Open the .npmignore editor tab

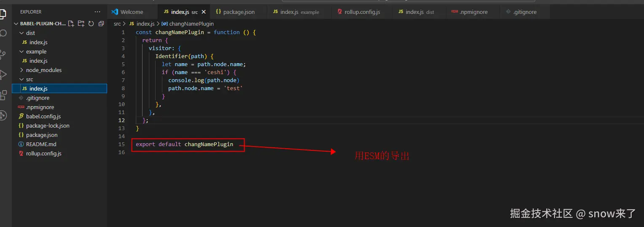click(x=473, y=12)
